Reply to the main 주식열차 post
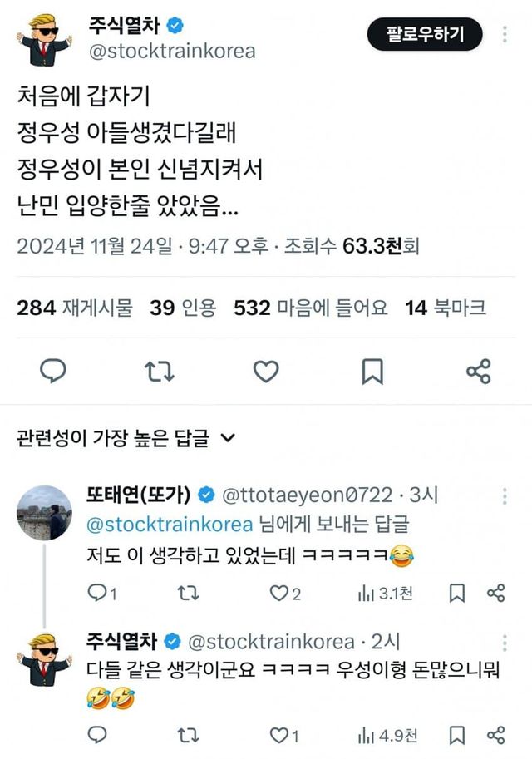The image size is (532, 759). click(53, 371)
